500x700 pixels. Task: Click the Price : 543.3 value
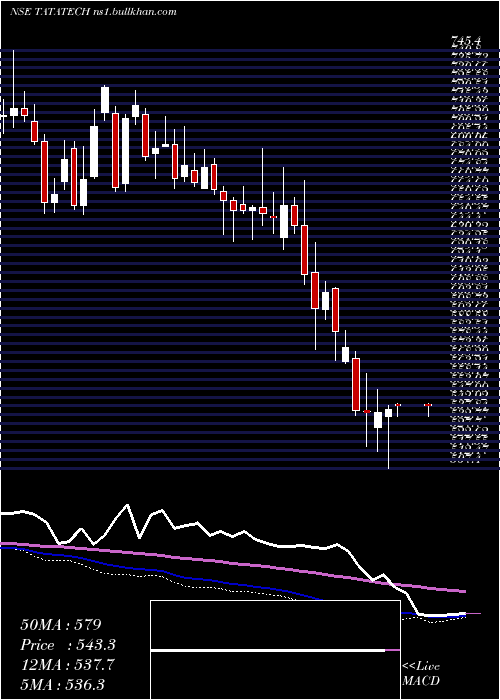(68, 645)
